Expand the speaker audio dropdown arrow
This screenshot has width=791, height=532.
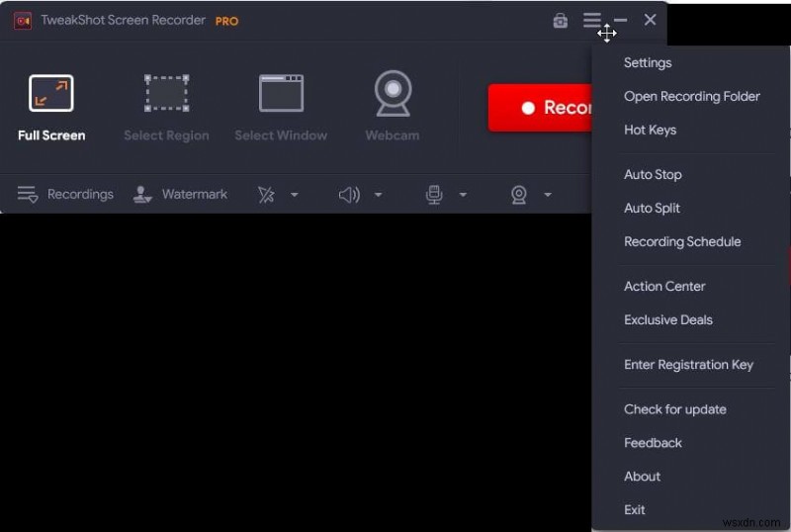(x=378, y=195)
